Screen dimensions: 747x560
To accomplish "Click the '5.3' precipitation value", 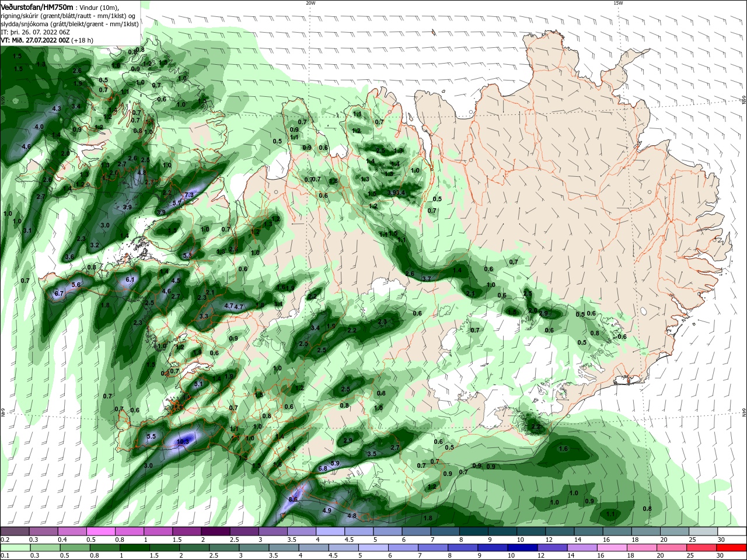I will (187, 256).
